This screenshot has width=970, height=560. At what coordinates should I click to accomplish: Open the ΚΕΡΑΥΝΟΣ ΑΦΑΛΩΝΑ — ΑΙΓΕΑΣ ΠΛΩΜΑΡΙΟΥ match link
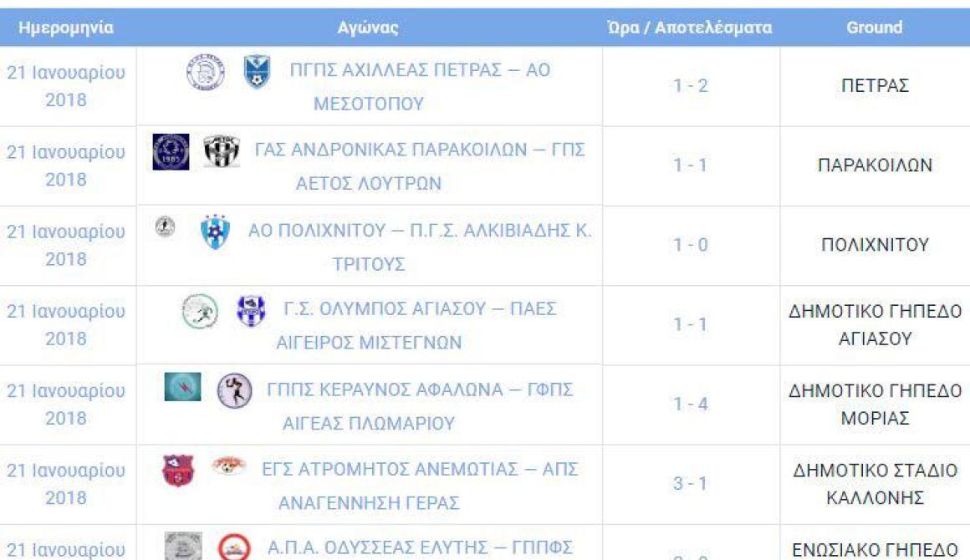(420, 406)
